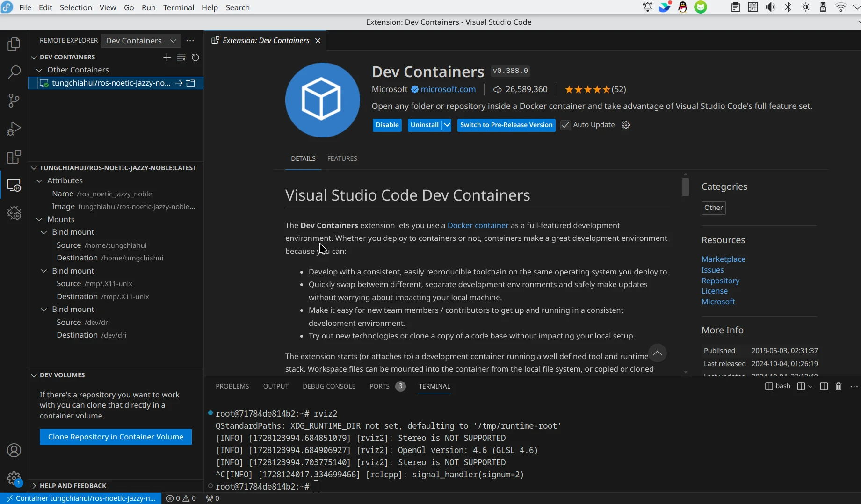Open the Run and Debug view icon
861x504 pixels.
[x=14, y=129]
